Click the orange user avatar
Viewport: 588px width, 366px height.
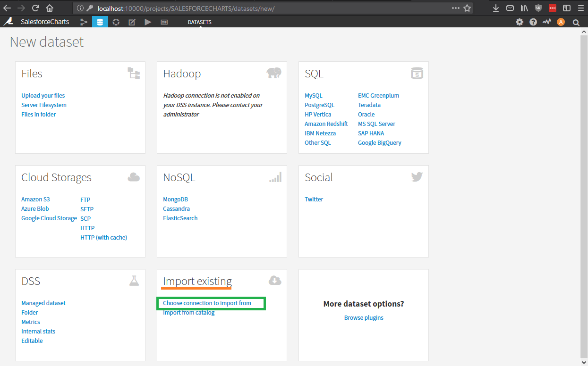(x=561, y=22)
